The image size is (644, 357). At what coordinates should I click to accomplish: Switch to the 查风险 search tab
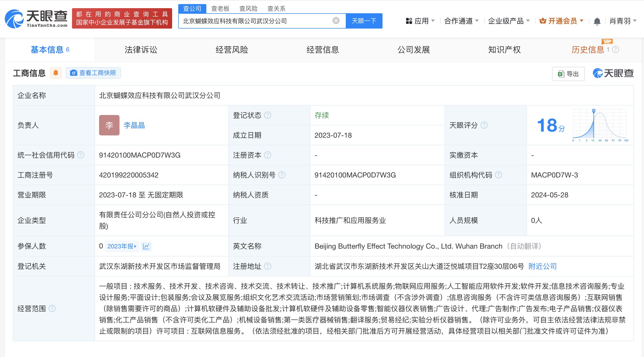248,9
